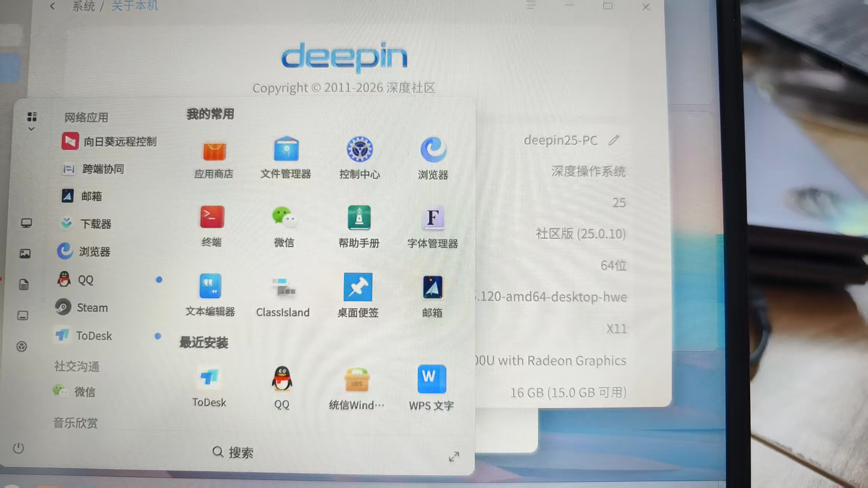Open the App Store (应用商店) icon
868x488 pixels.
[x=214, y=151]
